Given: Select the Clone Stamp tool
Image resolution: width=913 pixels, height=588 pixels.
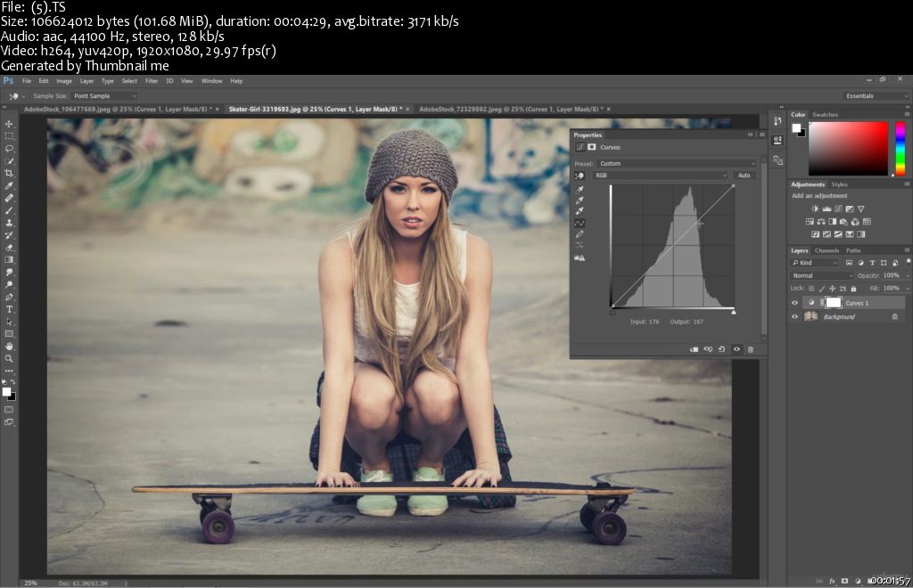Looking at the screenshot, I should click(9, 223).
